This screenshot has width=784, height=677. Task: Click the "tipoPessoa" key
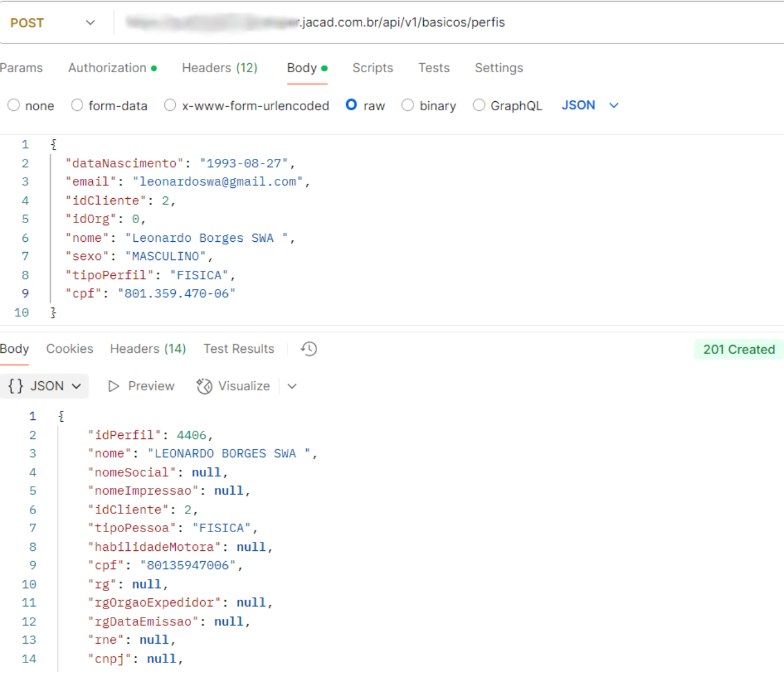132,529
